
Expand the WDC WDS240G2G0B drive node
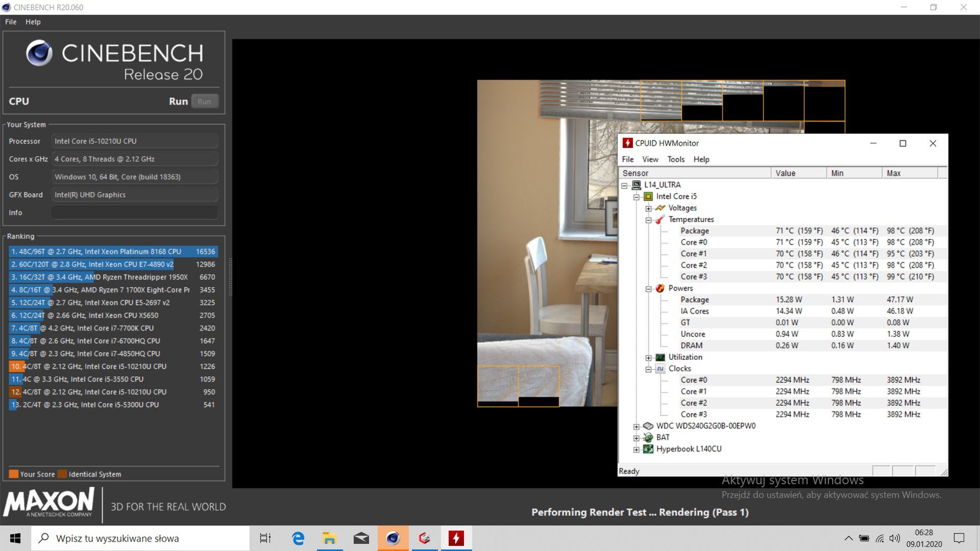pyautogui.click(x=636, y=427)
